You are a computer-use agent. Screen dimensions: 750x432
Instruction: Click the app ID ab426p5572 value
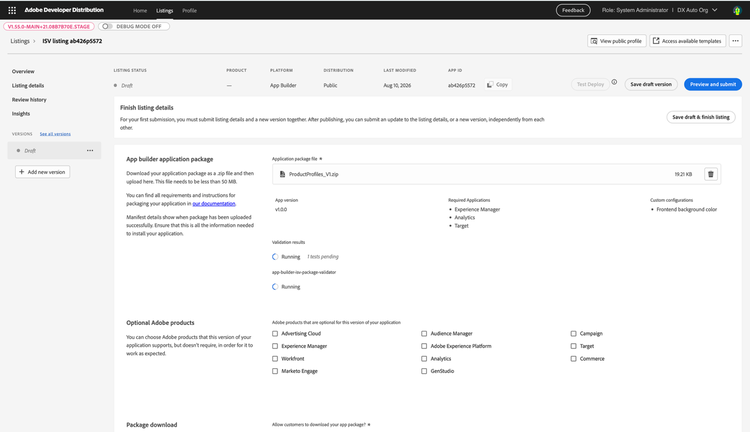click(x=462, y=85)
